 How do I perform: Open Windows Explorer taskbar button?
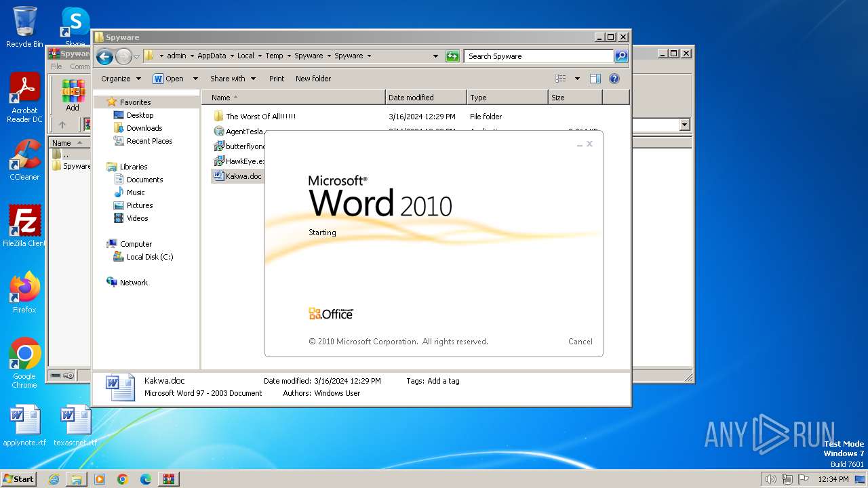point(77,479)
